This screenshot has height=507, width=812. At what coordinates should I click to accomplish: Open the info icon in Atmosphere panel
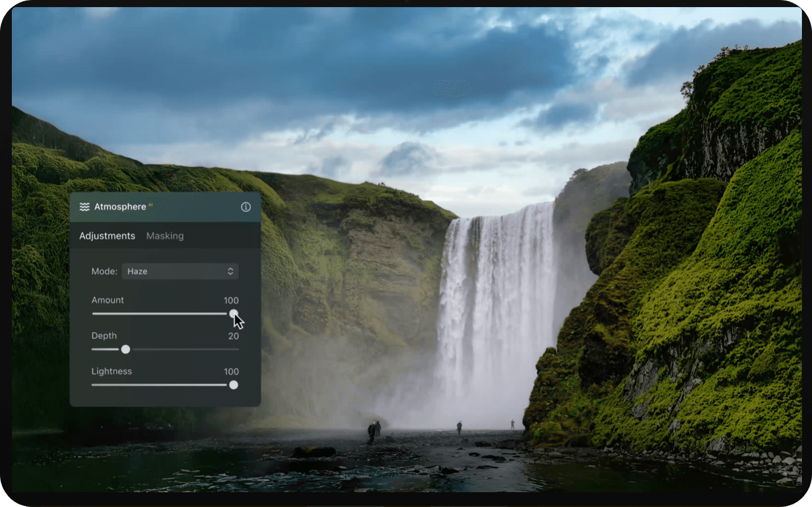pos(246,207)
